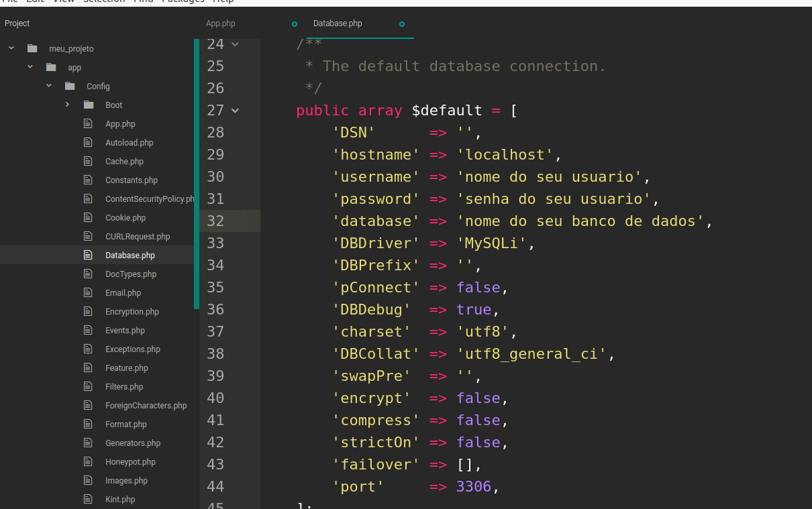Click the Honeypot.php file icon
Image resolution: width=812 pixels, height=509 pixels.
88,461
